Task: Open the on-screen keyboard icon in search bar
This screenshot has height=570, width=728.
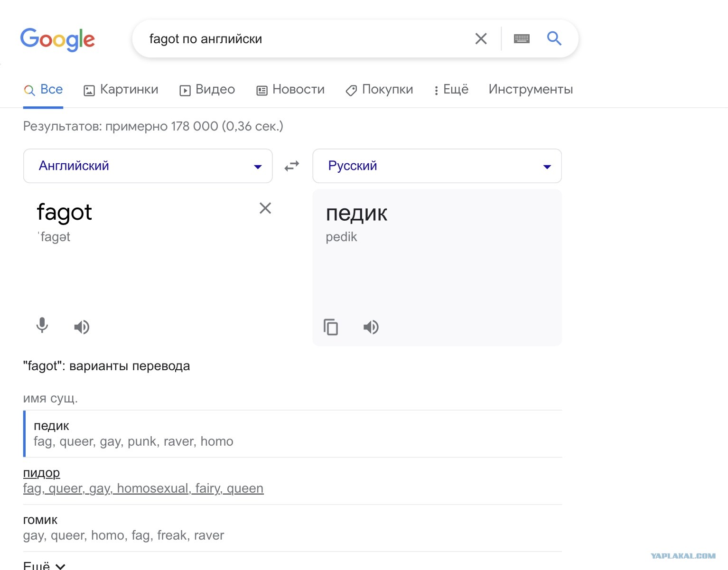Action: pos(522,39)
